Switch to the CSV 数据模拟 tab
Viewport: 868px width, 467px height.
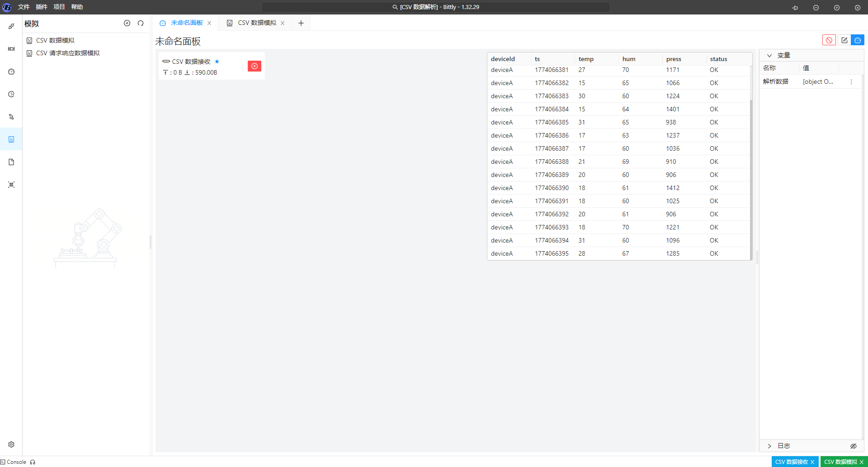click(x=256, y=23)
